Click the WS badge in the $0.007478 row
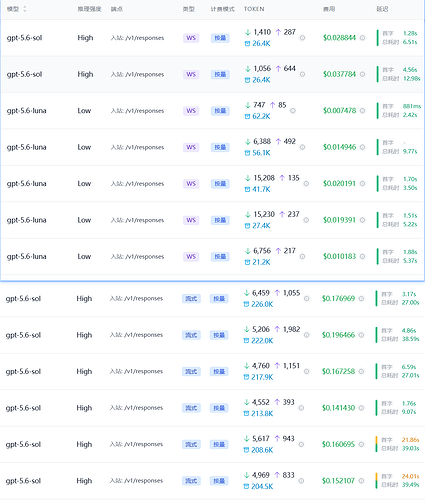Image resolution: width=425 pixels, height=500 pixels. [191, 110]
